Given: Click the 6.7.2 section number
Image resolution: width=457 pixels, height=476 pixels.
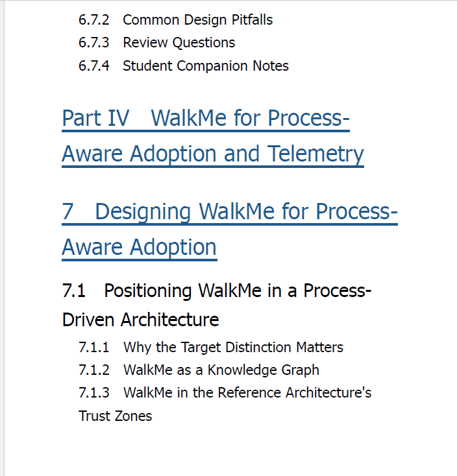Looking at the screenshot, I should [93, 20].
